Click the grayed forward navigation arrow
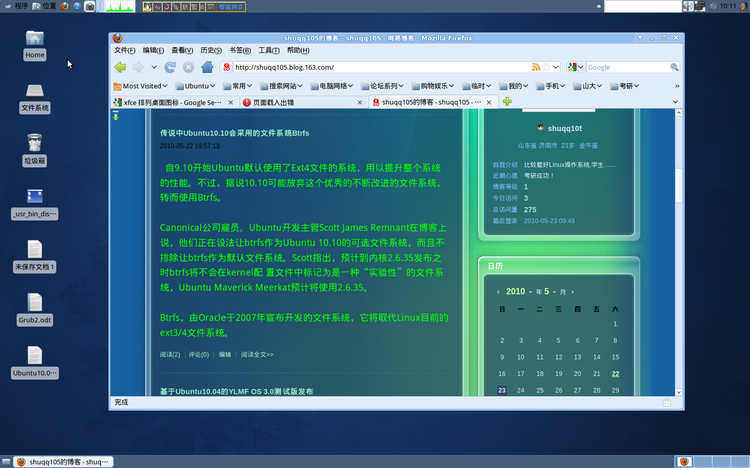 (x=138, y=67)
